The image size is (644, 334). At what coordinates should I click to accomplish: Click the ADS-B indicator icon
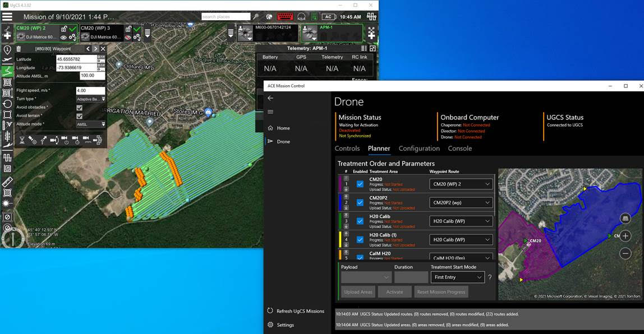coord(301,17)
